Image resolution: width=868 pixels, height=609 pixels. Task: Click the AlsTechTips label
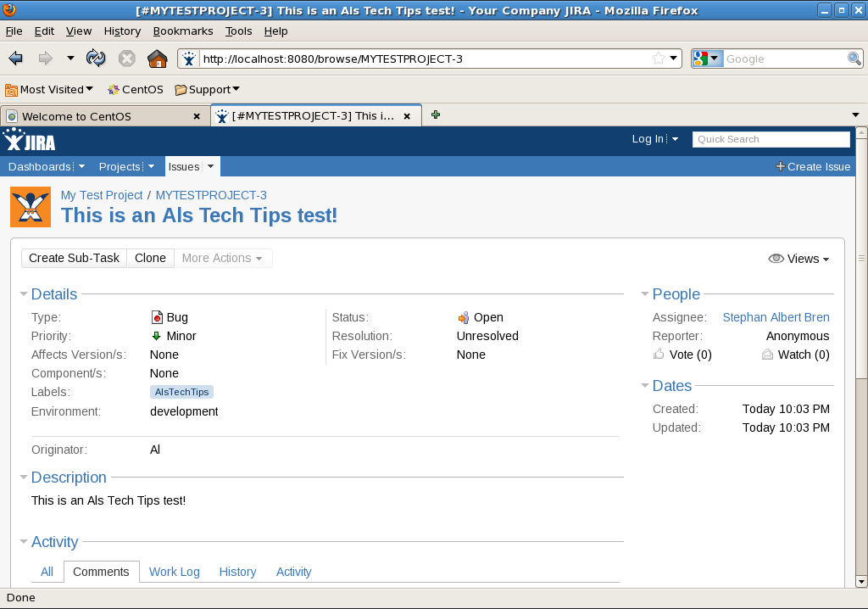(181, 392)
